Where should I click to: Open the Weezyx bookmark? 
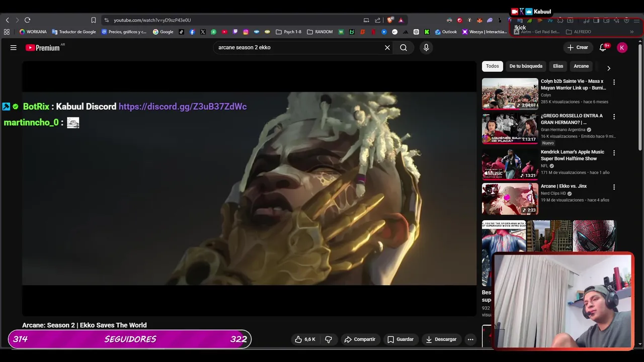click(485, 32)
